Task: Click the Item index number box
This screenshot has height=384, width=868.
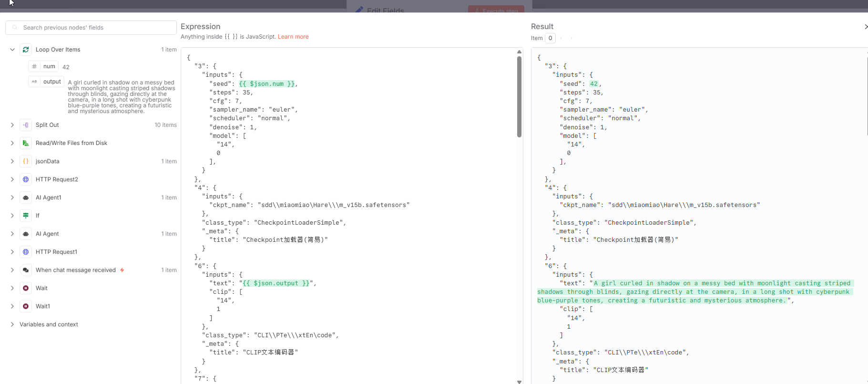Action: tap(550, 38)
